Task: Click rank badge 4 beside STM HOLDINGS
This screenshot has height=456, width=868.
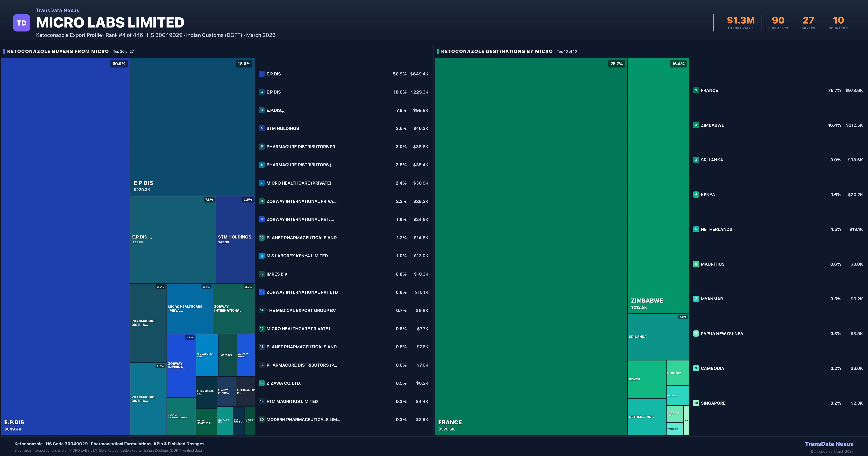Action: [x=261, y=128]
